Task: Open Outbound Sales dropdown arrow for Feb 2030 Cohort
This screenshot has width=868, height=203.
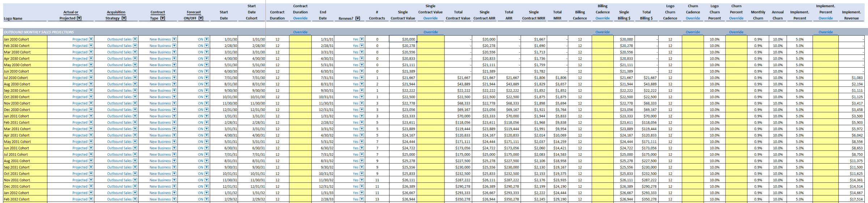Action: point(135,46)
